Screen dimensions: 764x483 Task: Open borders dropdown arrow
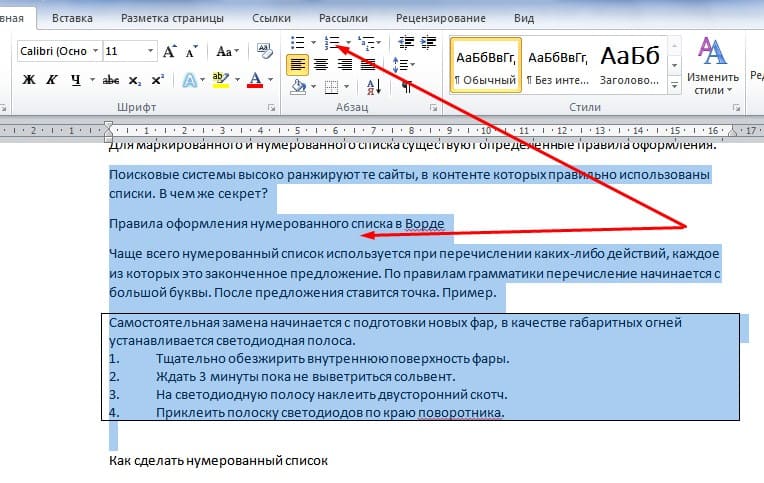pos(346,87)
